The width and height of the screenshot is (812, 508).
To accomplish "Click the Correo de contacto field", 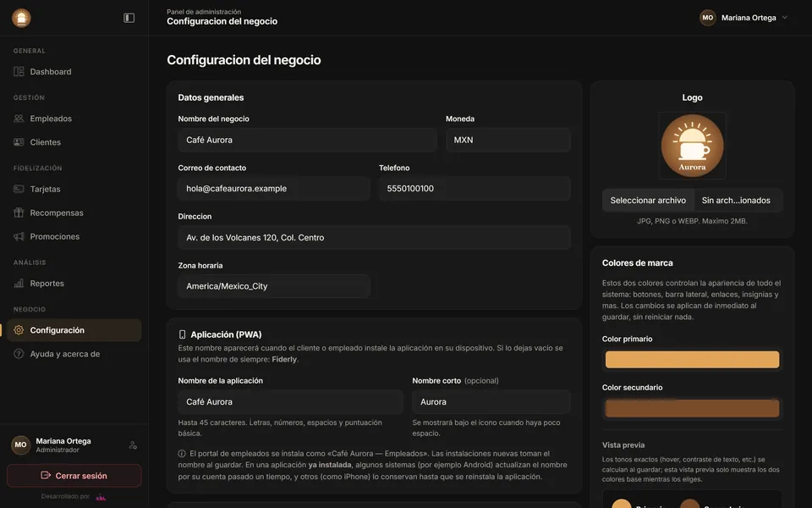I will (x=274, y=189).
